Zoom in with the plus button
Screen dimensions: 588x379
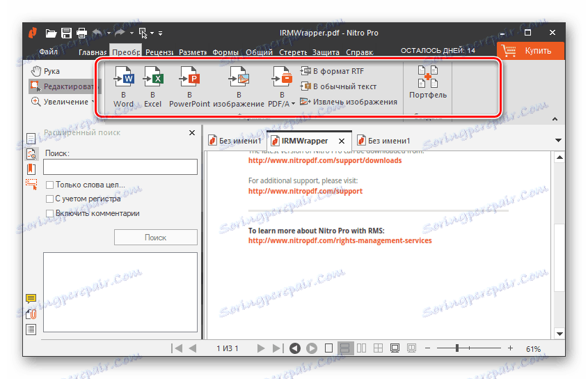(x=510, y=348)
